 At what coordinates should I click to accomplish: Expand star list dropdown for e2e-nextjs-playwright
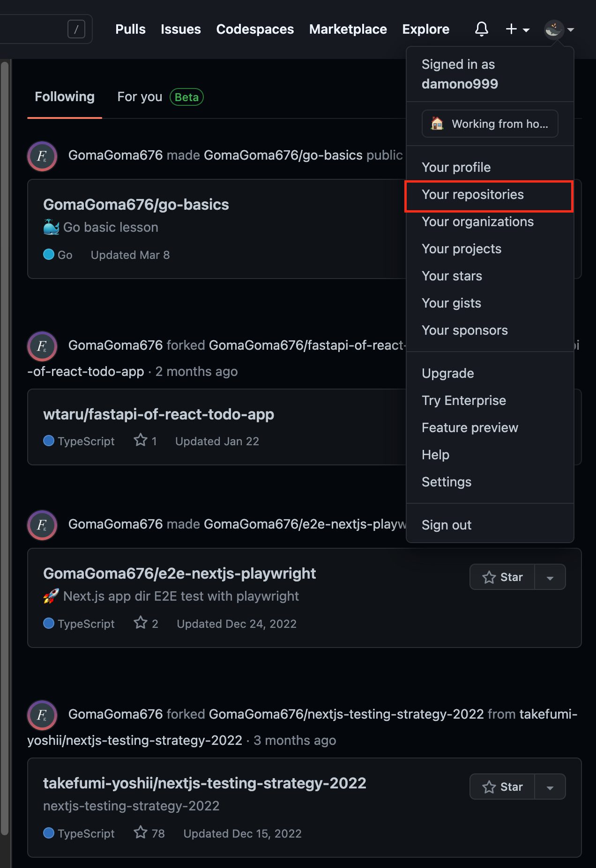(x=550, y=577)
